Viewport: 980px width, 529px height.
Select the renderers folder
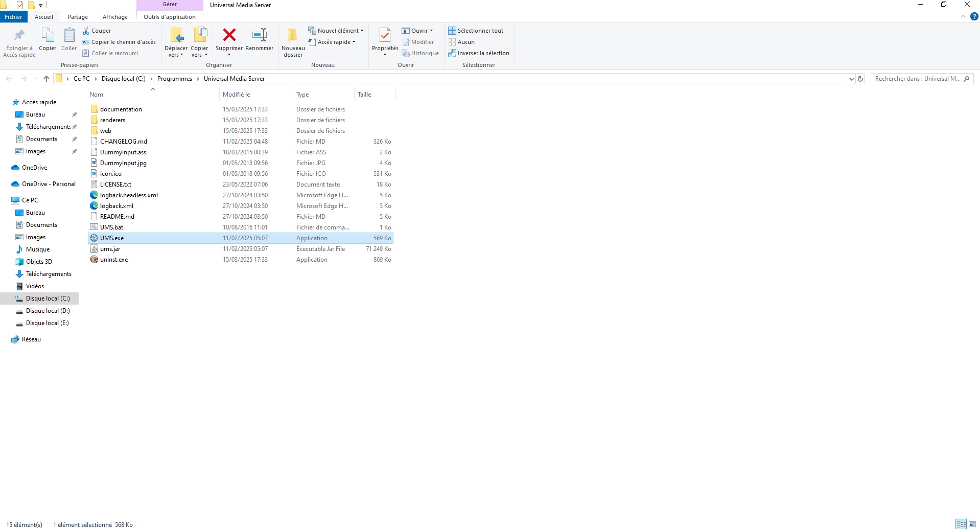point(241,120)
